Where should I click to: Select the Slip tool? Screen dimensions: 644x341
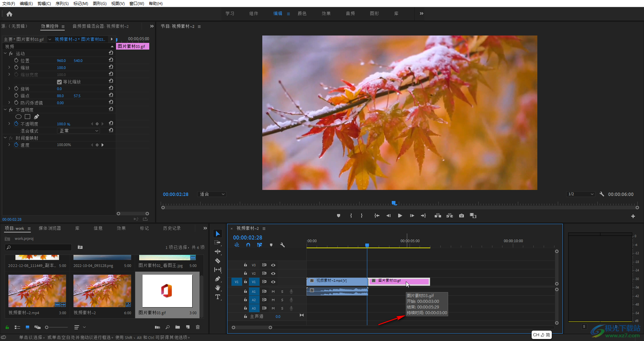218,270
